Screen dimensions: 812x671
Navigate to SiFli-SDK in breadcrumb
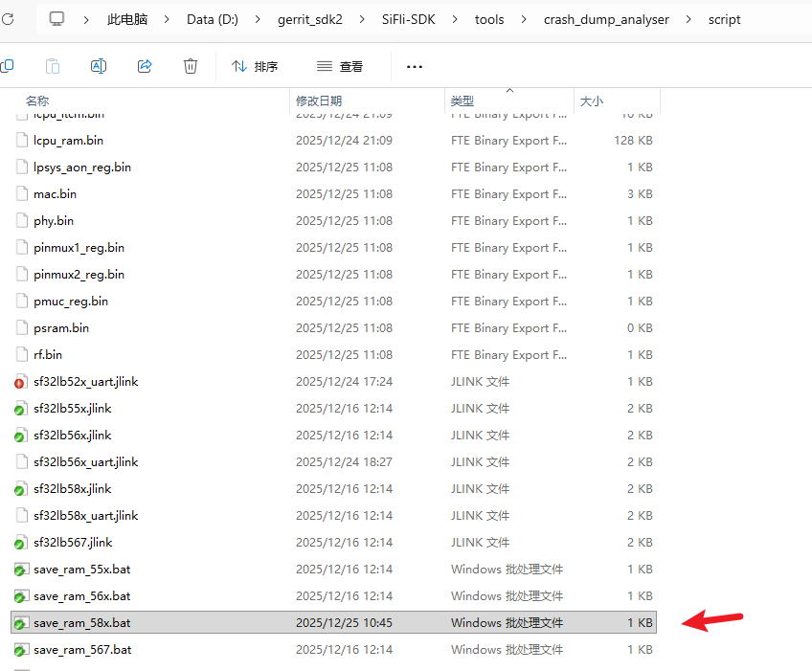point(410,19)
